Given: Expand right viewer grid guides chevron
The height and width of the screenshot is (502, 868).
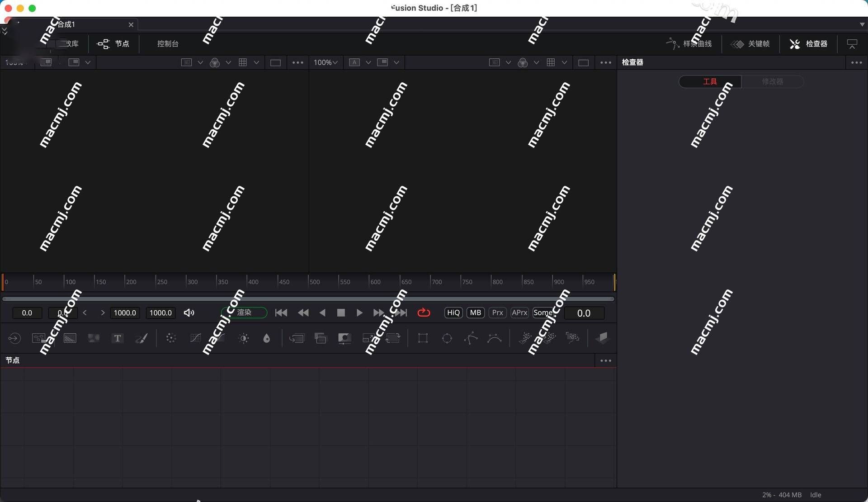Looking at the screenshot, I should (564, 62).
